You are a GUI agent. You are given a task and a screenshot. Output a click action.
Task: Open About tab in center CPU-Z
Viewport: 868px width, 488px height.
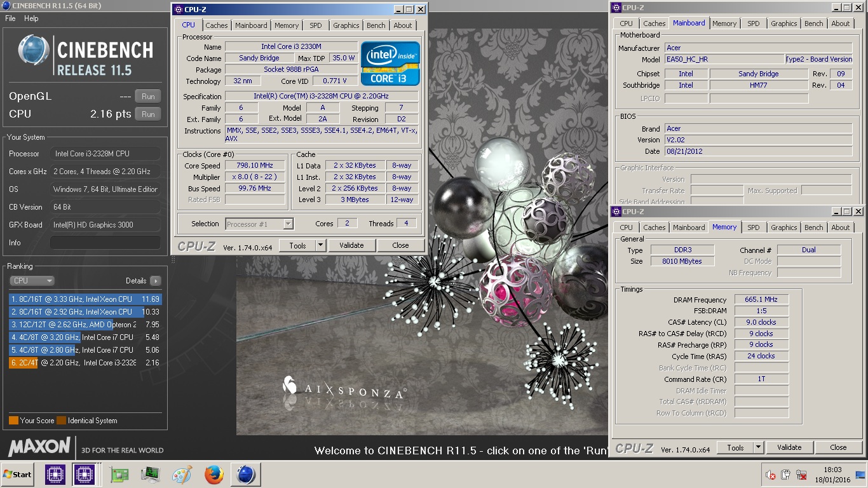point(403,25)
